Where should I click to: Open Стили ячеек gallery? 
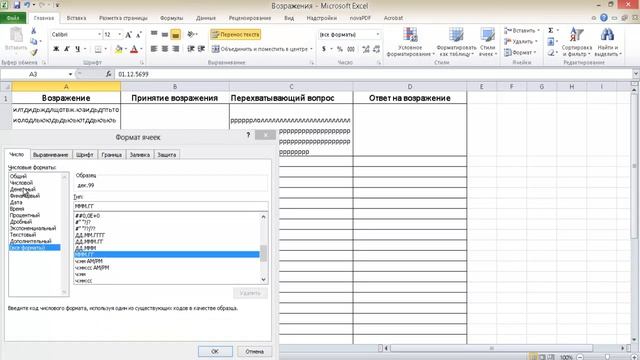pos(487,42)
